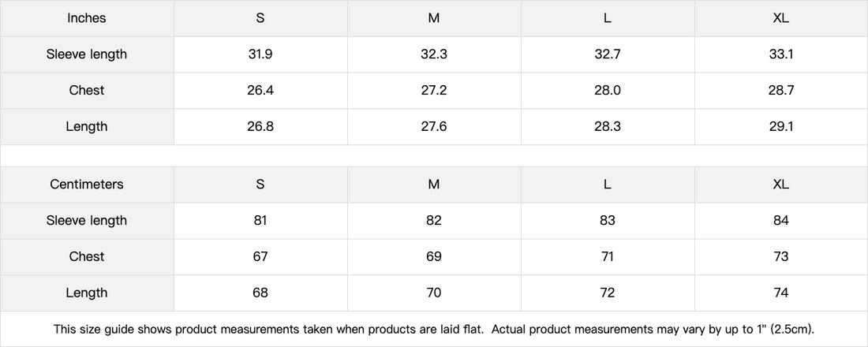
Task: Select the 84 cm sleeve length value
Action: tap(781, 221)
